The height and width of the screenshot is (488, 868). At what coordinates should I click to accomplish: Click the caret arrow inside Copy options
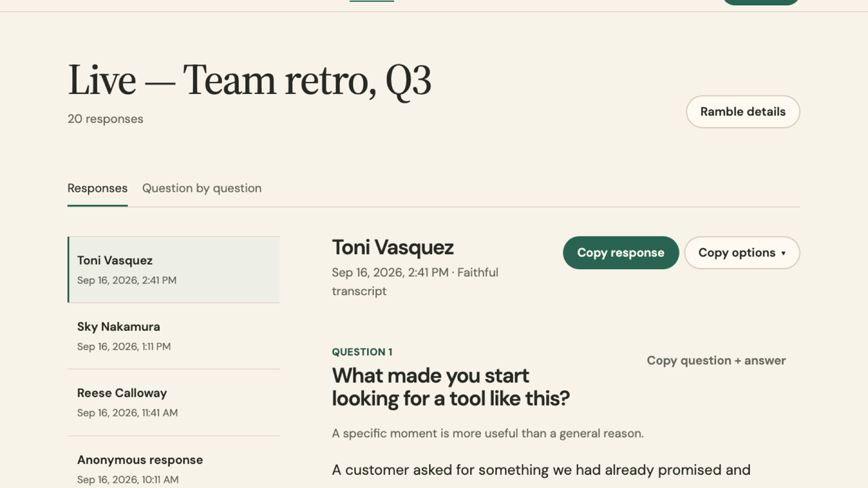[x=783, y=254]
